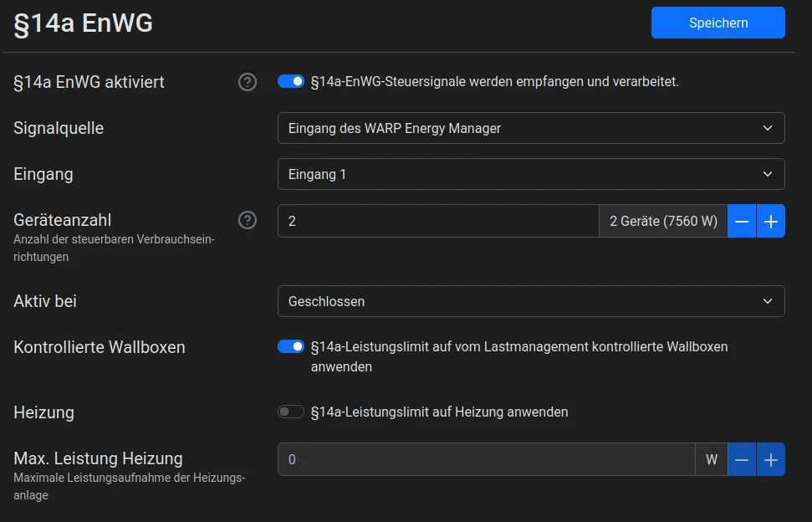Click '§14a-Leistungslimit auf Heizung anwenden' text
812x522 pixels.
click(439, 412)
